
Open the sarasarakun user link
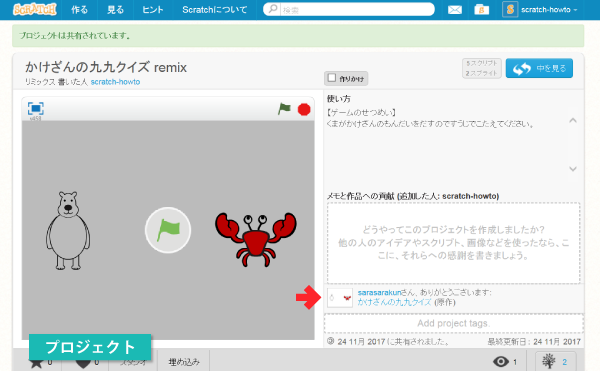379,293
